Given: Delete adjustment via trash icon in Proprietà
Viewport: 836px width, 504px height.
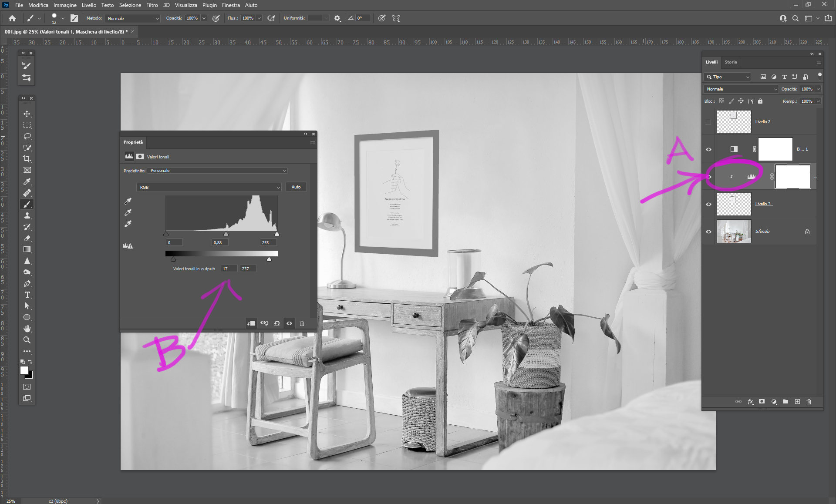Looking at the screenshot, I should [x=302, y=323].
